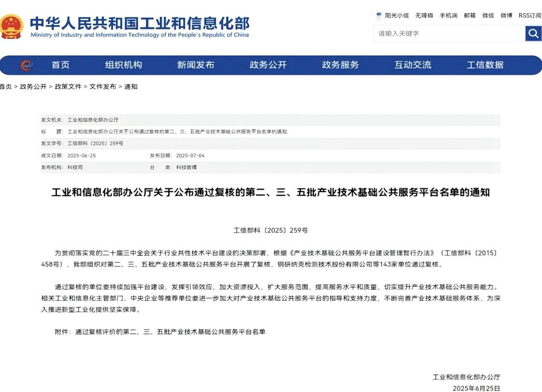542x392 pixels.
Task: Click the ministry name title 中华人民共和国工业和信息化部
Action: (140, 23)
